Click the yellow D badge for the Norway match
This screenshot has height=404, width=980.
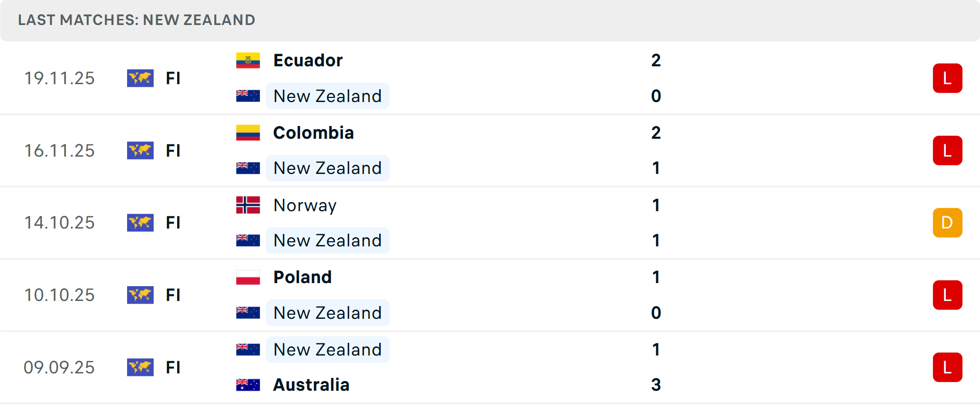pyautogui.click(x=947, y=222)
